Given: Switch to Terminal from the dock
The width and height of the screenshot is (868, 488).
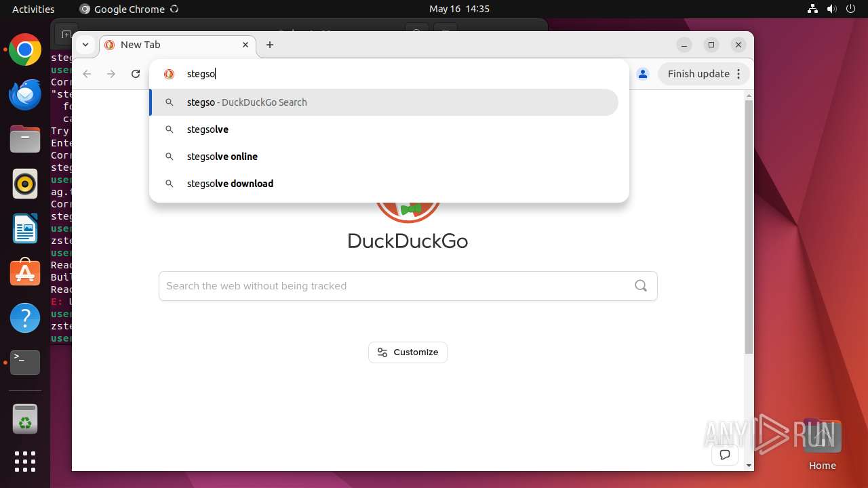Looking at the screenshot, I should (x=25, y=363).
